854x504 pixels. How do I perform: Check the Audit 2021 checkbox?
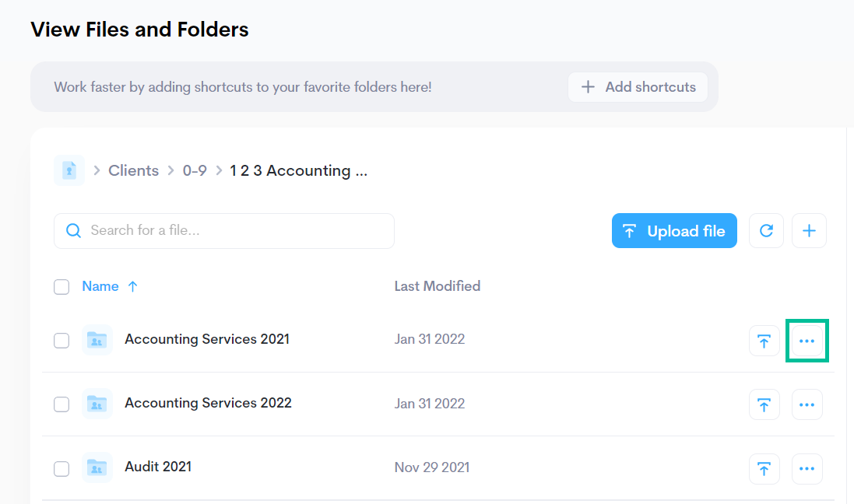point(62,469)
